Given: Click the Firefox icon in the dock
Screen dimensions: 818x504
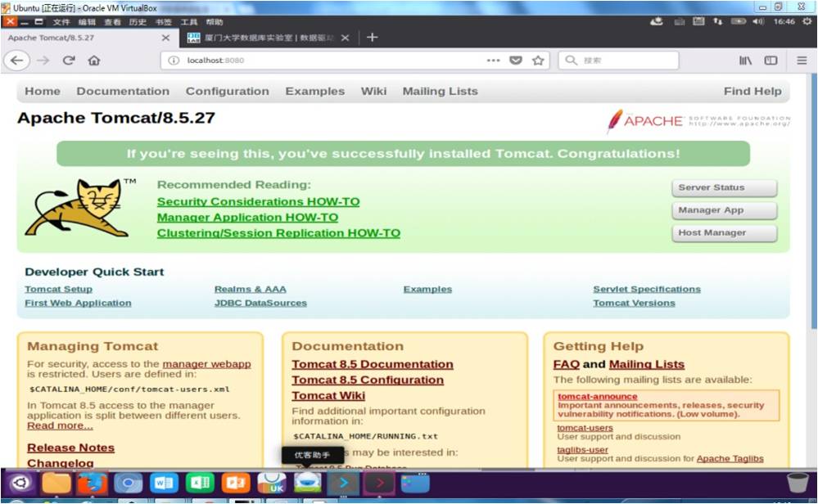Looking at the screenshot, I should point(93,483).
